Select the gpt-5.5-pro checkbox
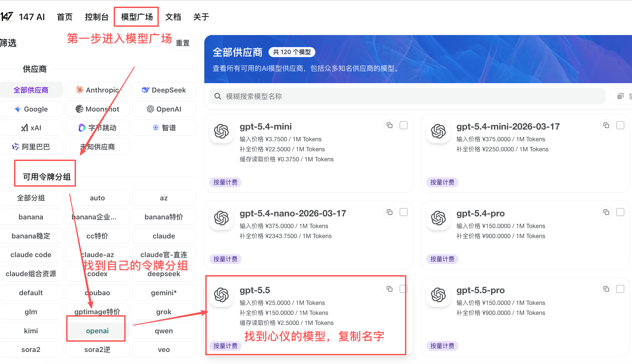Image resolution: width=632 pixels, height=364 pixels. coord(620,289)
